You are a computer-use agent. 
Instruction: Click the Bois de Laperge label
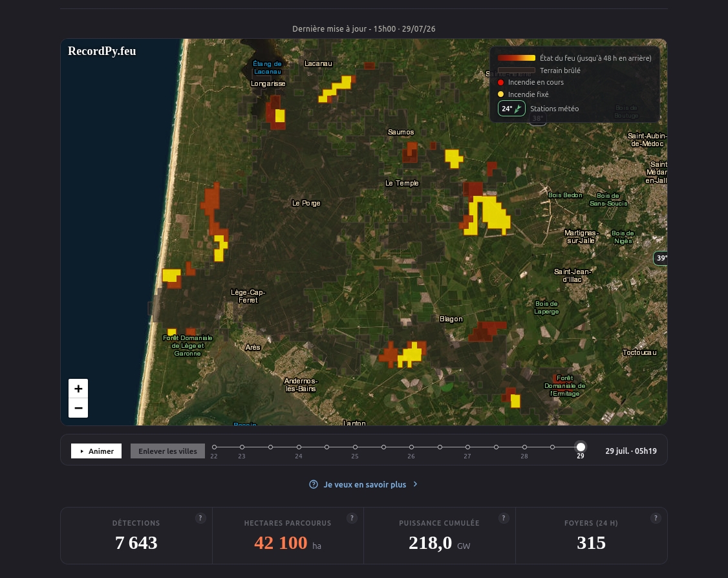point(546,307)
